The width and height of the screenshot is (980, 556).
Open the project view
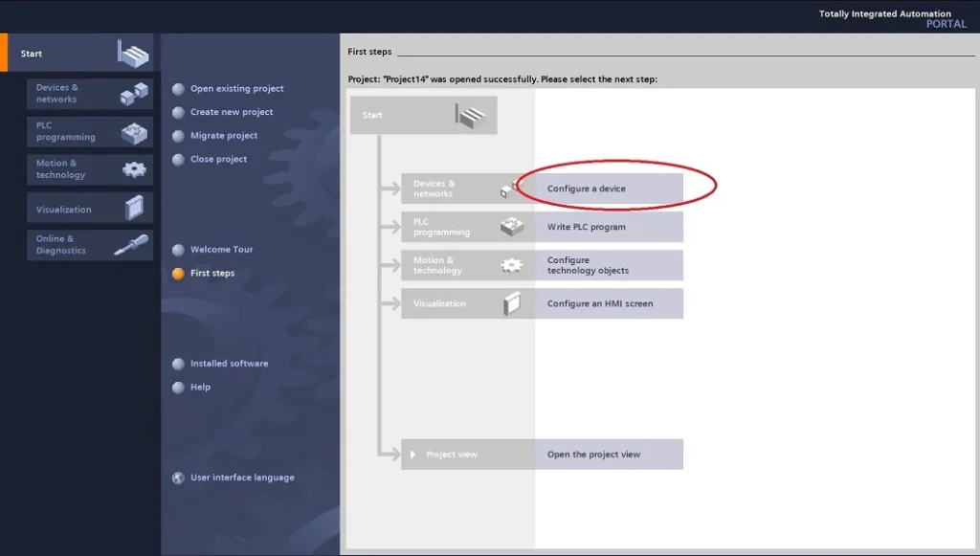point(593,455)
